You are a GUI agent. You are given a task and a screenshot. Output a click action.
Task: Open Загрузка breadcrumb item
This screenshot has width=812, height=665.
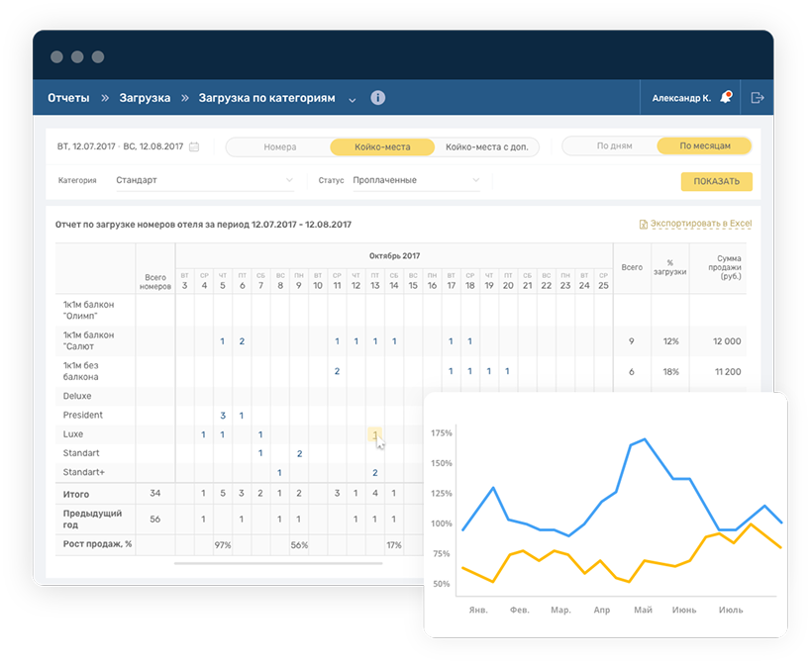click(x=145, y=98)
